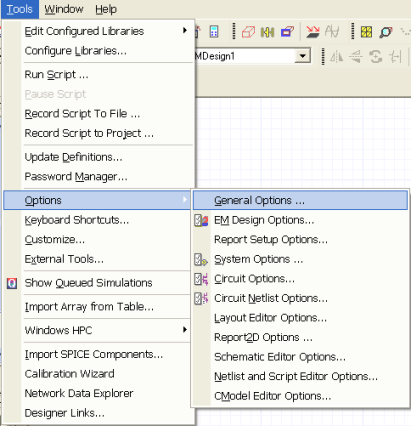This screenshot has height=426, width=411.
Task: Expand the Edit Configured Libraries submenu
Action: click(185, 31)
